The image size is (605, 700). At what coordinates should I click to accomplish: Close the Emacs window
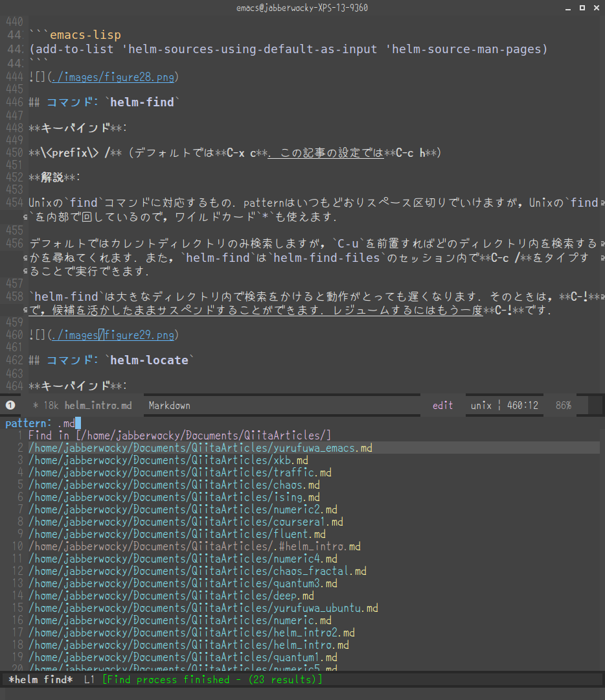(x=597, y=8)
